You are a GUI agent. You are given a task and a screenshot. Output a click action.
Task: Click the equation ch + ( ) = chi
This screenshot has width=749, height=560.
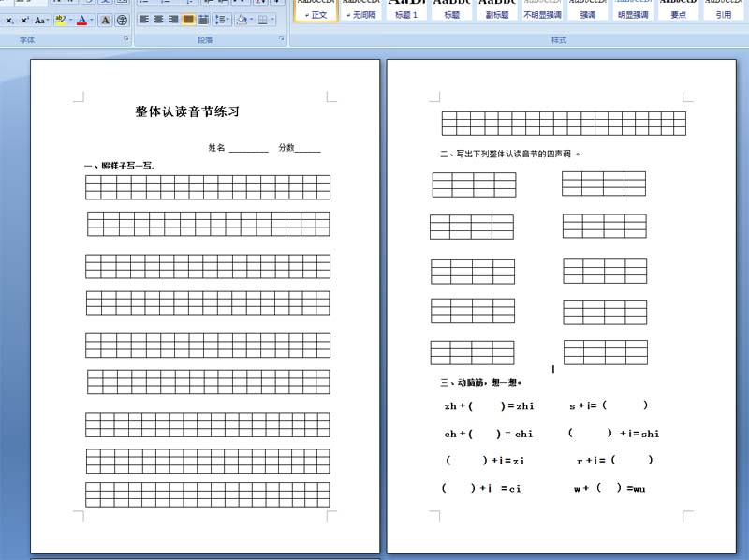click(488, 434)
